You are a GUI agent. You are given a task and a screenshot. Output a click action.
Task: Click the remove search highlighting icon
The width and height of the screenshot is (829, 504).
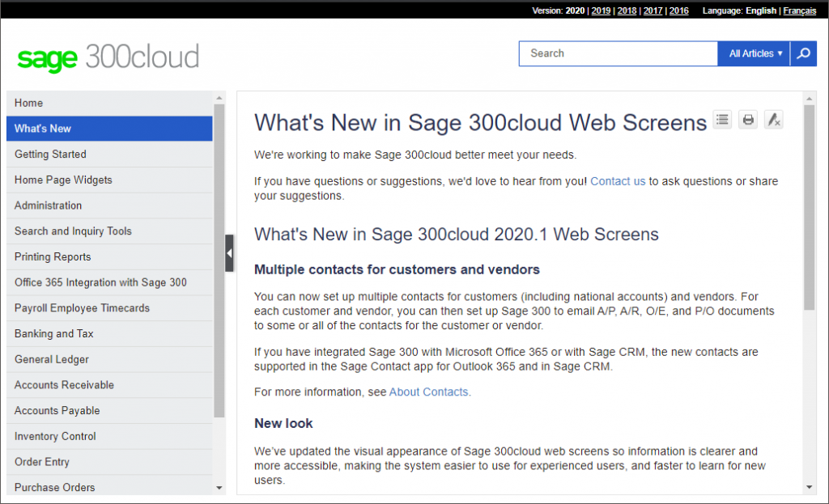pyautogui.click(x=773, y=120)
